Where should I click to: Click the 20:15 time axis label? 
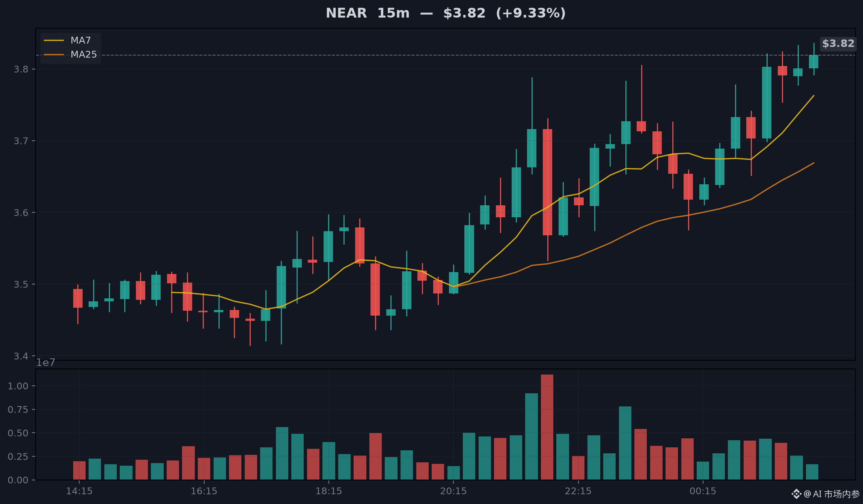tap(453, 491)
